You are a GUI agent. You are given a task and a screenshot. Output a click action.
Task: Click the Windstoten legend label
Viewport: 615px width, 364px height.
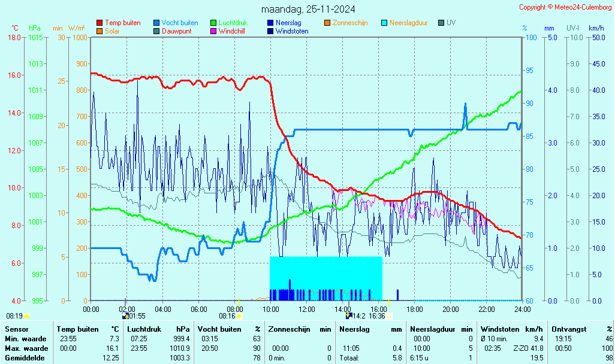point(292,31)
